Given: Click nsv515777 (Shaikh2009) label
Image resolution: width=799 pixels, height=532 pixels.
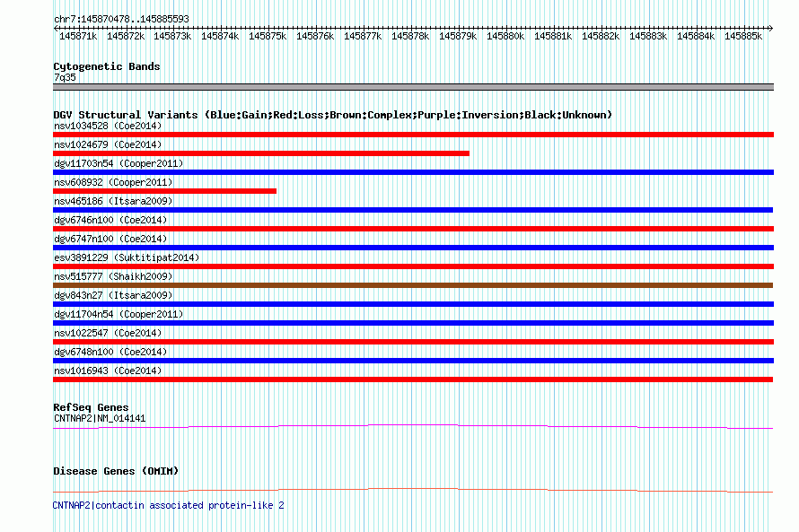Looking at the screenshot, I should click(x=113, y=276).
